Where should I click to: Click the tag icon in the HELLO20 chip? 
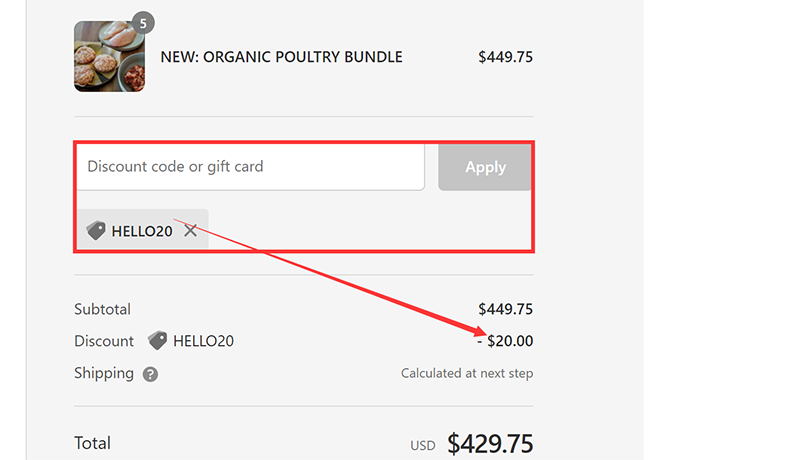point(96,231)
